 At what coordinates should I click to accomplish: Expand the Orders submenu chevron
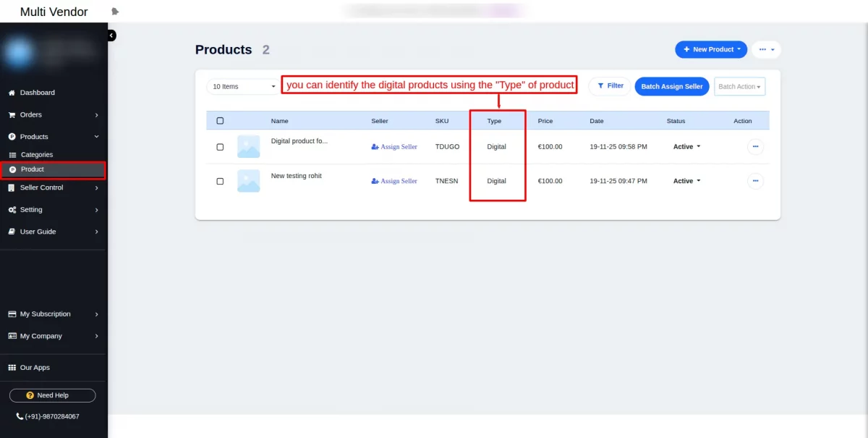click(x=96, y=115)
